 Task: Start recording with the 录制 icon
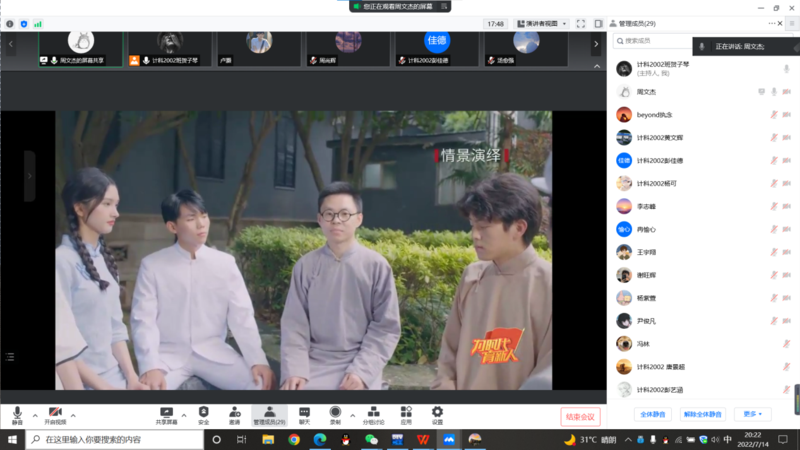335,415
